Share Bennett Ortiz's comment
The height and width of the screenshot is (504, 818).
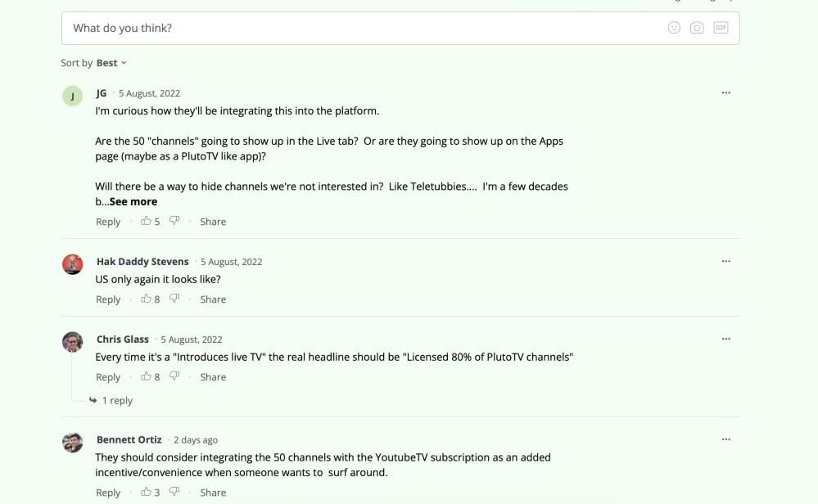pyautogui.click(x=213, y=493)
